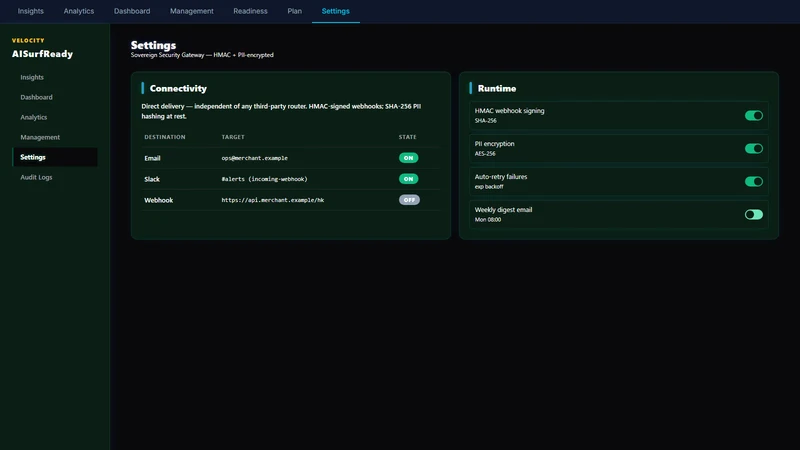This screenshot has width=800, height=450.
Task: Click the #alerts (incoming-webhook) target
Action: click(264, 179)
